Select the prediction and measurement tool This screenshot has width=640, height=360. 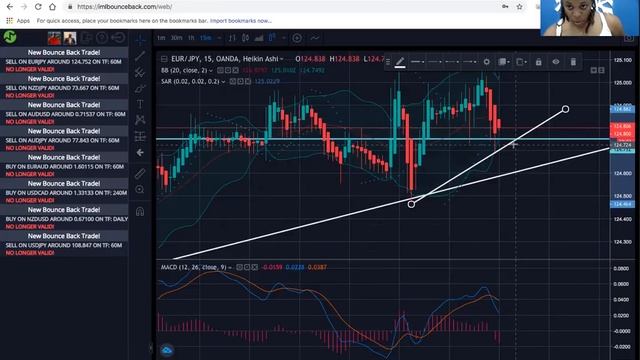click(140, 136)
